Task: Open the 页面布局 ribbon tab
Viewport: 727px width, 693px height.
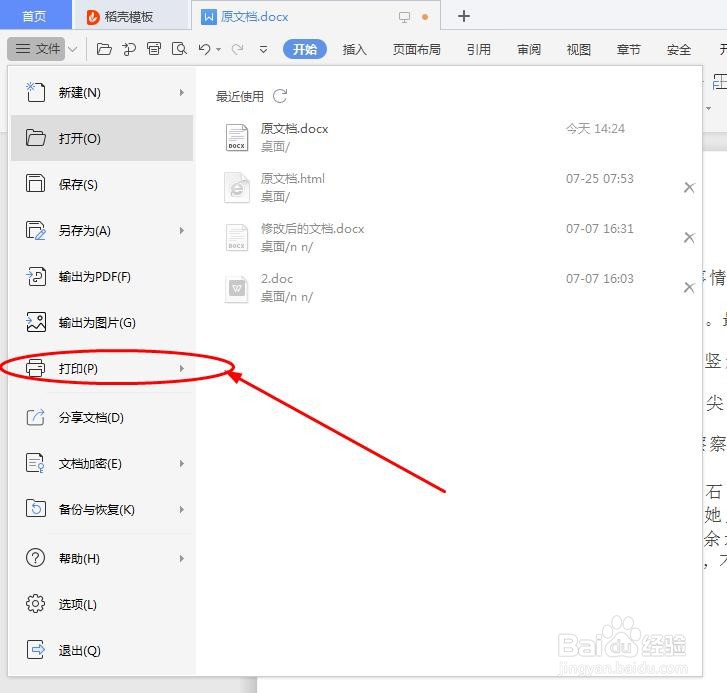Action: (x=416, y=49)
